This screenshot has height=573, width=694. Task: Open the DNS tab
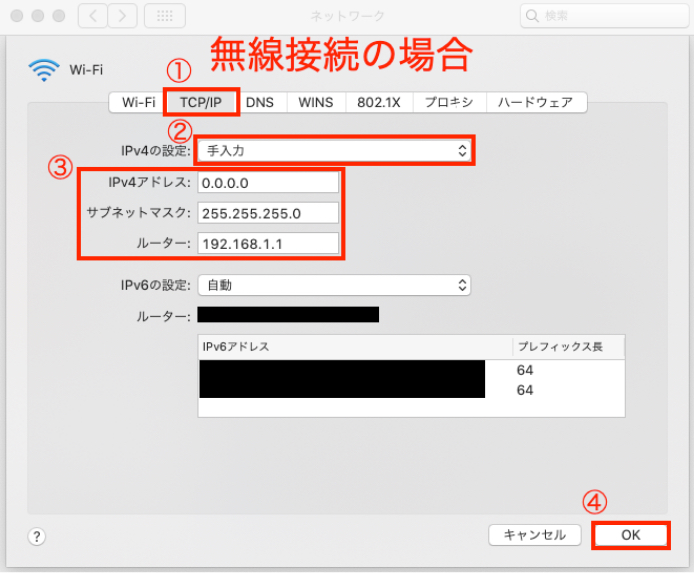[x=260, y=102]
